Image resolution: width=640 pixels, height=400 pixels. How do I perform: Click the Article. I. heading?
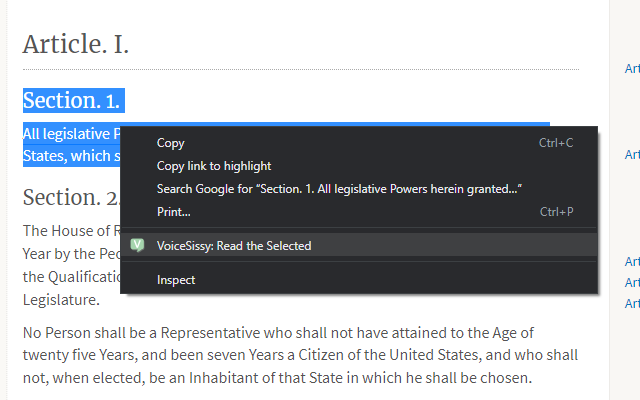pyautogui.click(x=76, y=44)
